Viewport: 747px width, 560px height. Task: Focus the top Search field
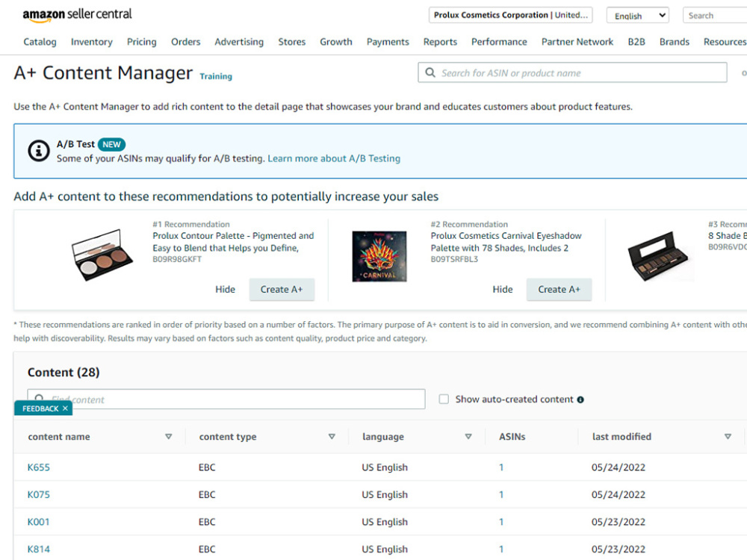(715, 15)
